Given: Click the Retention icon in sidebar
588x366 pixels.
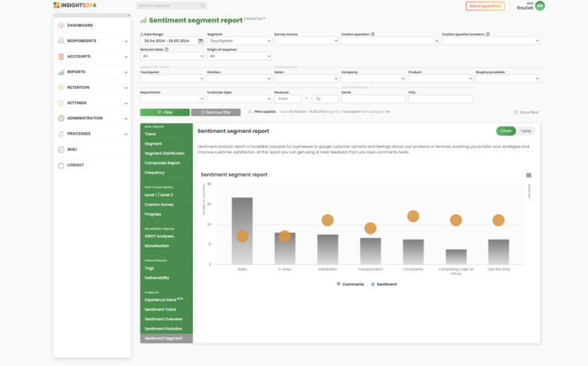Looking at the screenshot, I should [x=61, y=88].
